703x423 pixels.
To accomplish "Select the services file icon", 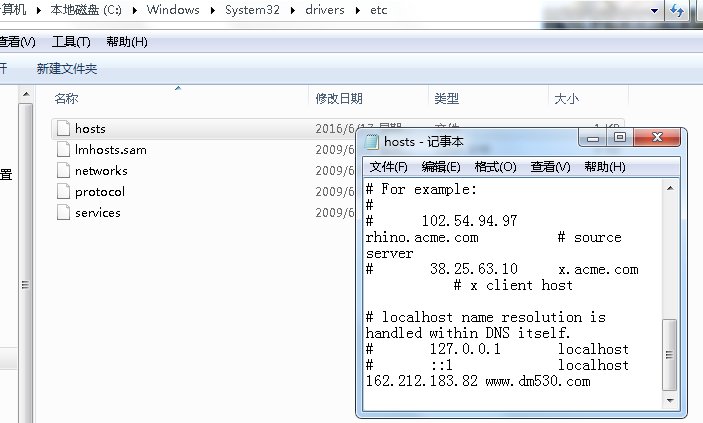I will pos(63,212).
